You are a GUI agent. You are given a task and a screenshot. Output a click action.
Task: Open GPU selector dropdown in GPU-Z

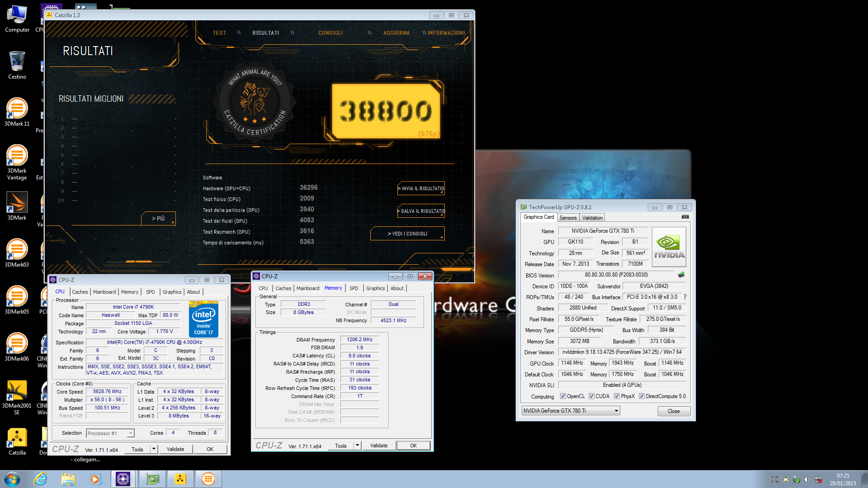(x=571, y=411)
